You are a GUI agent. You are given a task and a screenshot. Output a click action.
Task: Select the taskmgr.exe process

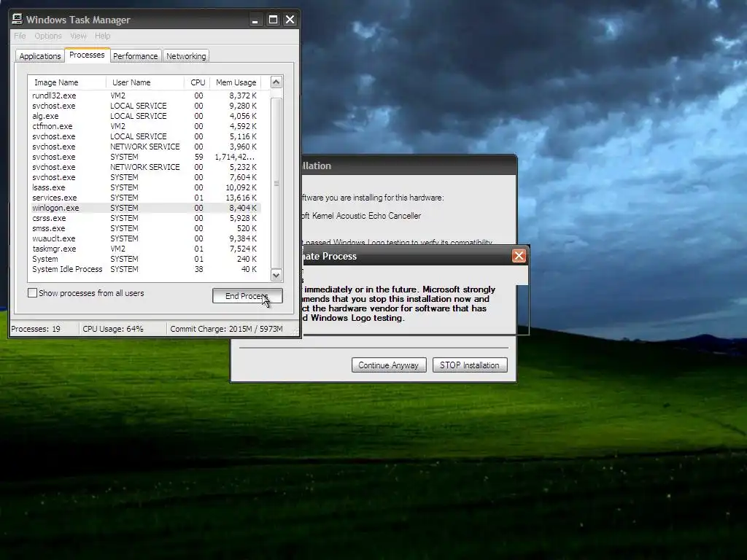coord(145,249)
